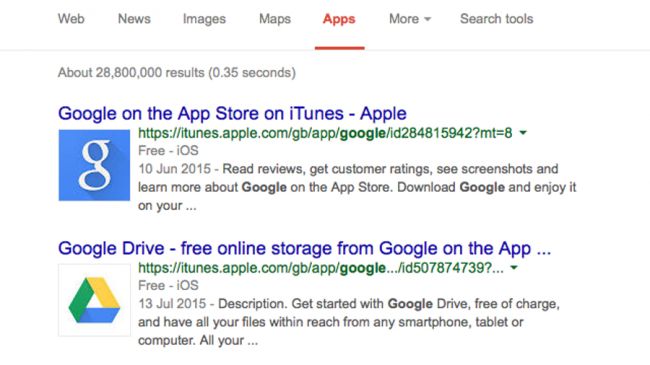Click the '10 Jun 2015' result description
650x365 pixels.
pyautogui.click(x=357, y=187)
